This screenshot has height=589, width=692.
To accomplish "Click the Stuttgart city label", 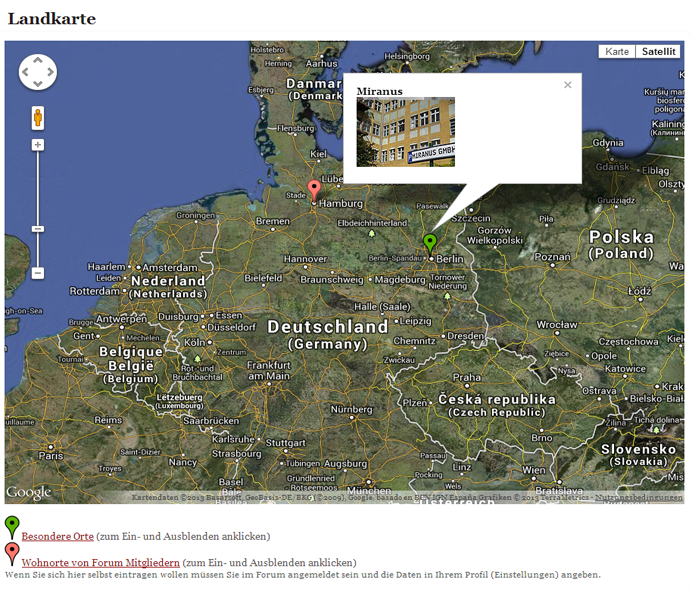I will coord(286,443).
